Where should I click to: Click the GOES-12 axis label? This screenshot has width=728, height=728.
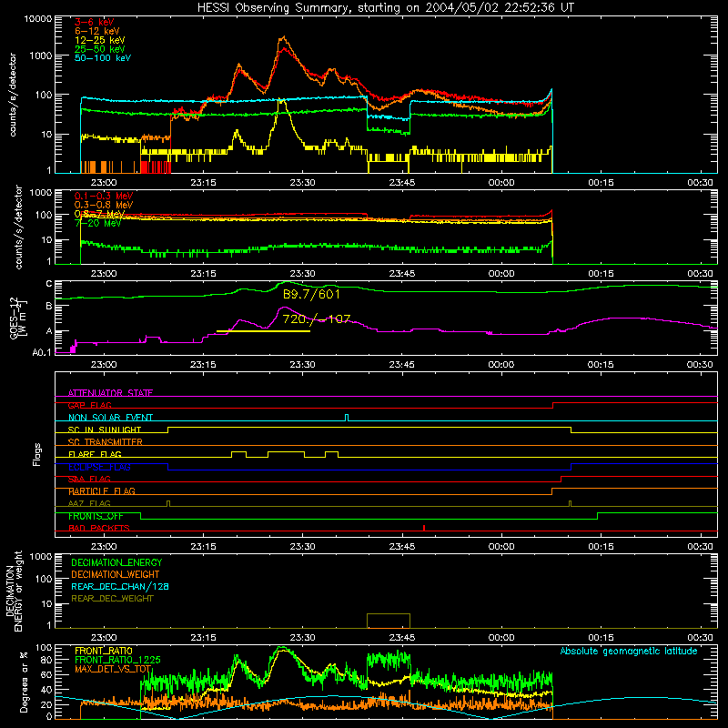tap(17, 319)
